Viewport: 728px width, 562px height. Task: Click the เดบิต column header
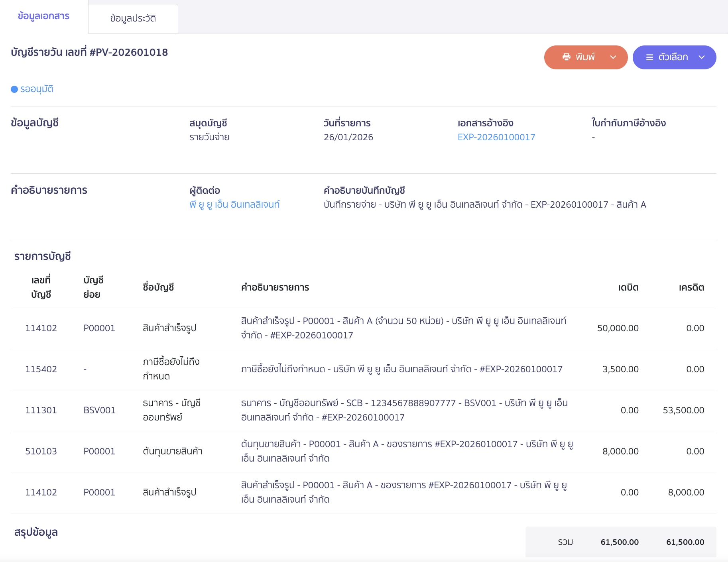click(x=628, y=287)
